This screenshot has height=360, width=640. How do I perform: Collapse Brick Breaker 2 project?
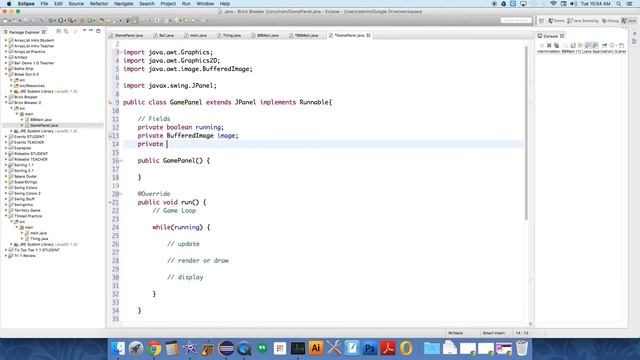6,102
